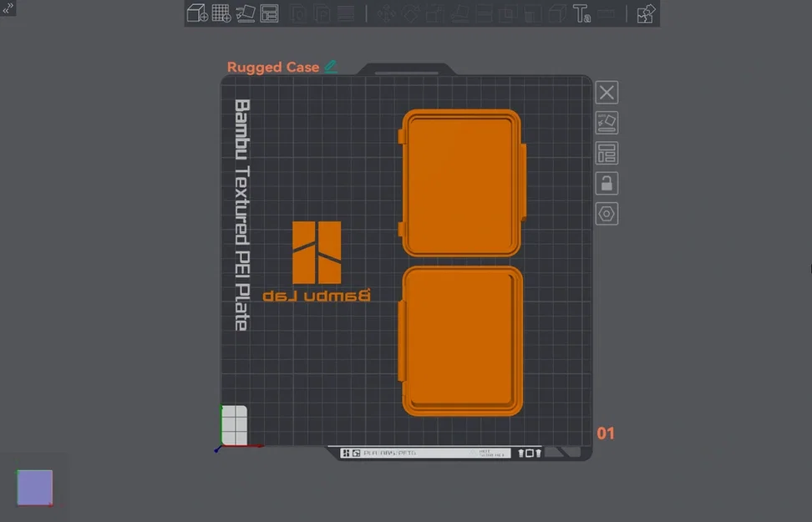The width and height of the screenshot is (812, 522).
Task: Select the Rotate tool icon
Action: point(410,13)
